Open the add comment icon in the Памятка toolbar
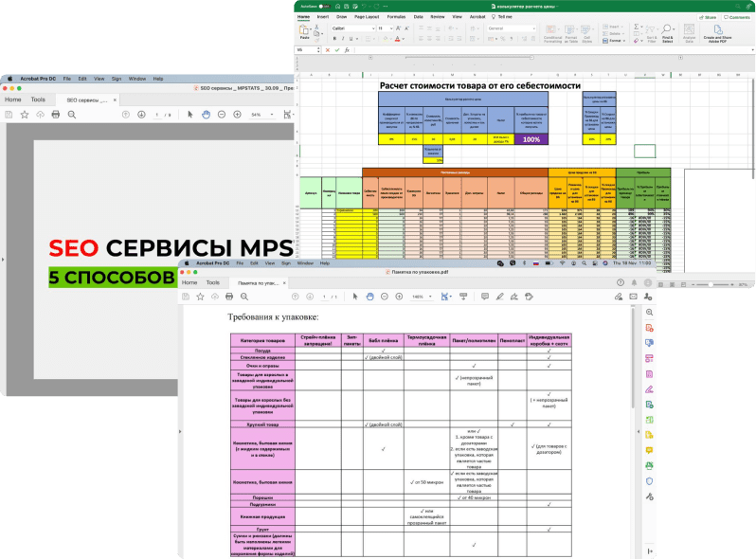The width and height of the screenshot is (756, 559). (485, 297)
